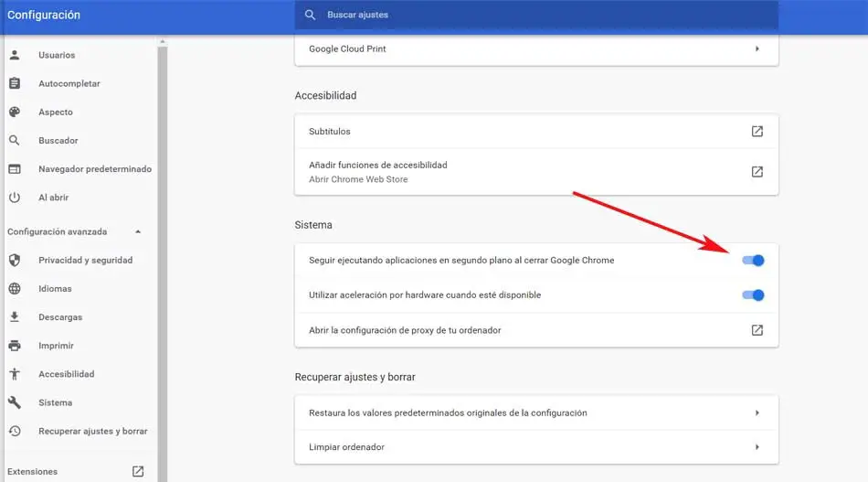Viewport: 868px width, 482px height.
Task: Open Abrir la configuración de proxy row
Action: pos(536,330)
